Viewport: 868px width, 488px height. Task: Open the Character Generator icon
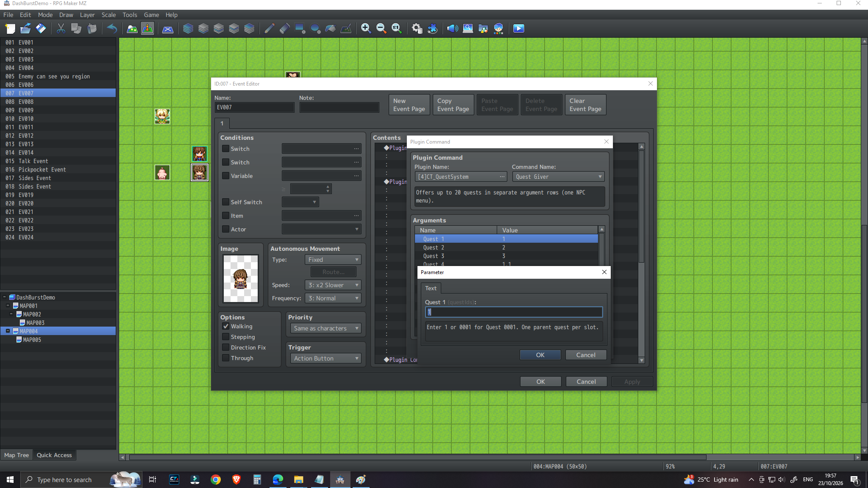tap(498, 28)
